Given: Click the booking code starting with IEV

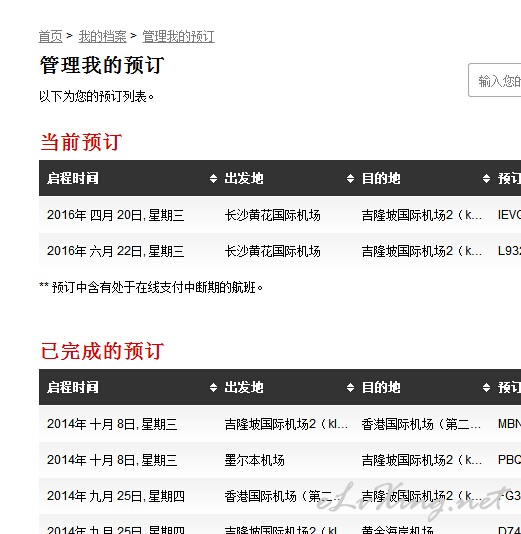Looking at the screenshot, I should point(509,215).
